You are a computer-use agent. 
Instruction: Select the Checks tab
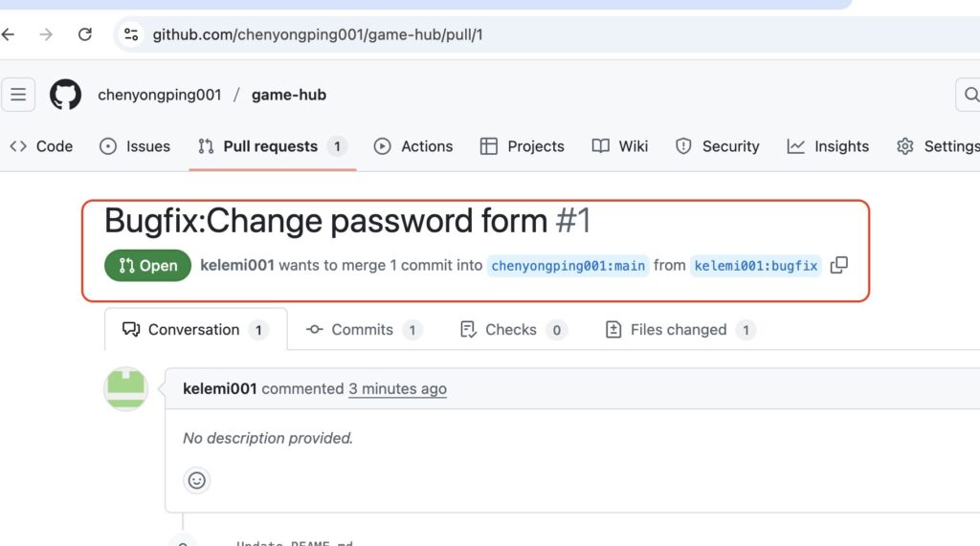(x=512, y=330)
